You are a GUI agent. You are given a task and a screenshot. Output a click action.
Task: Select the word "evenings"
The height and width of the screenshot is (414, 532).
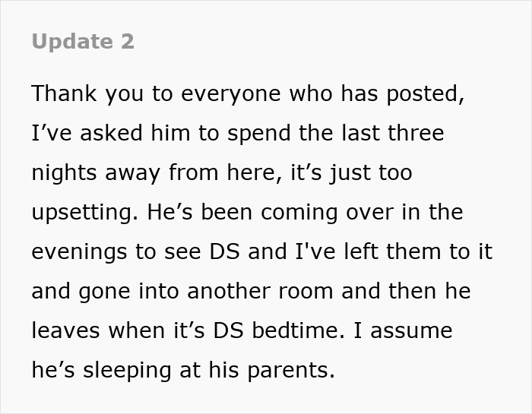coord(79,253)
